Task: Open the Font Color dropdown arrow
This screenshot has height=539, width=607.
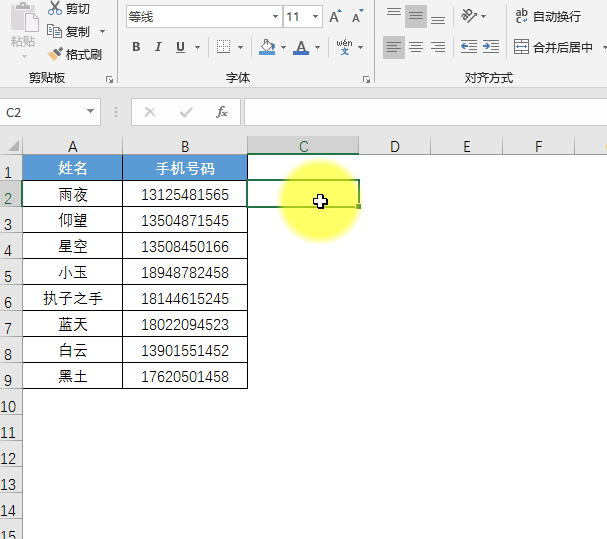Action: coord(317,47)
